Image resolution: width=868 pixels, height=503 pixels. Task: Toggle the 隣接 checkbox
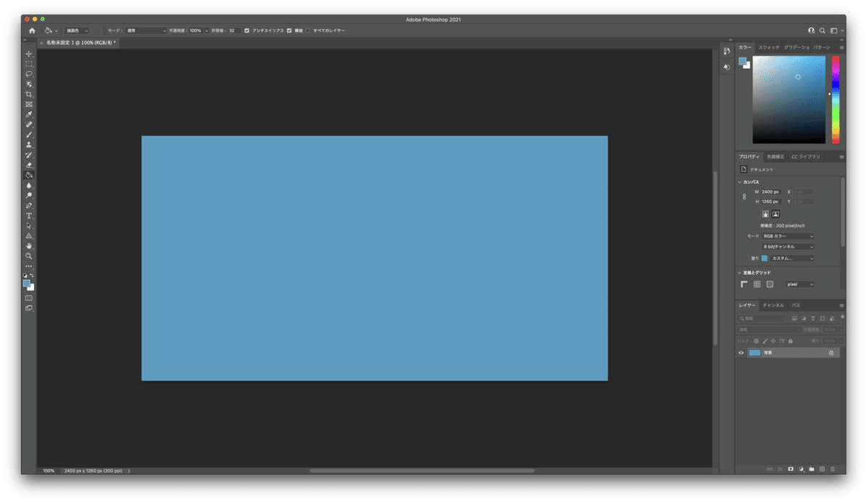[289, 31]
